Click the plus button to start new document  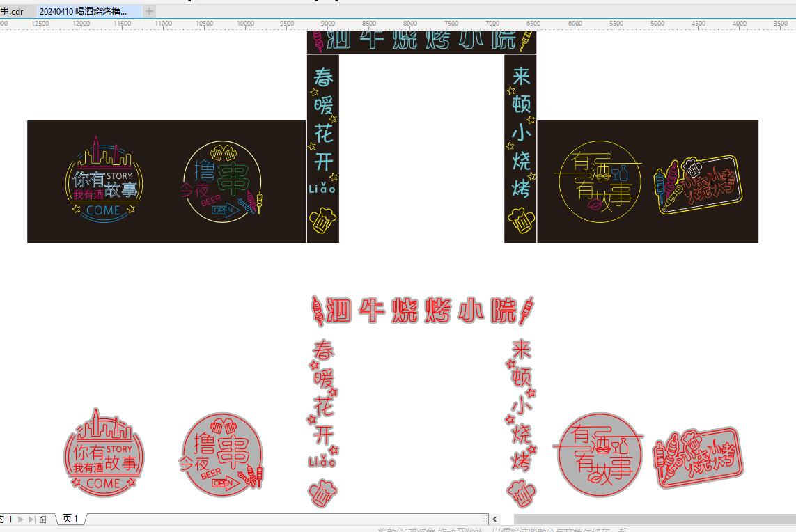point(149,10)
